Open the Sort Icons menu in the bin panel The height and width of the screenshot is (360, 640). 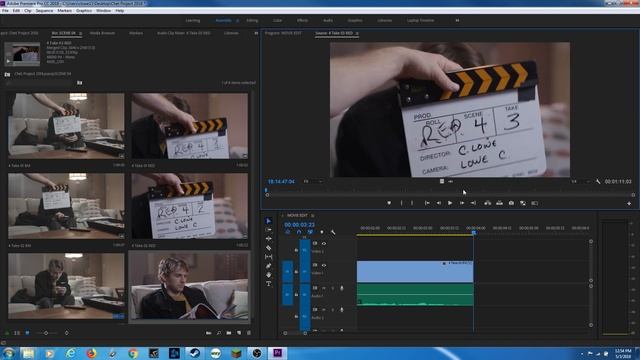66,333
